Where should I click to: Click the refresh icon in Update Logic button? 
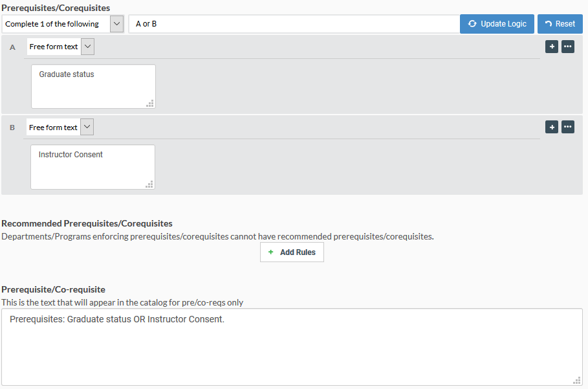472,24
